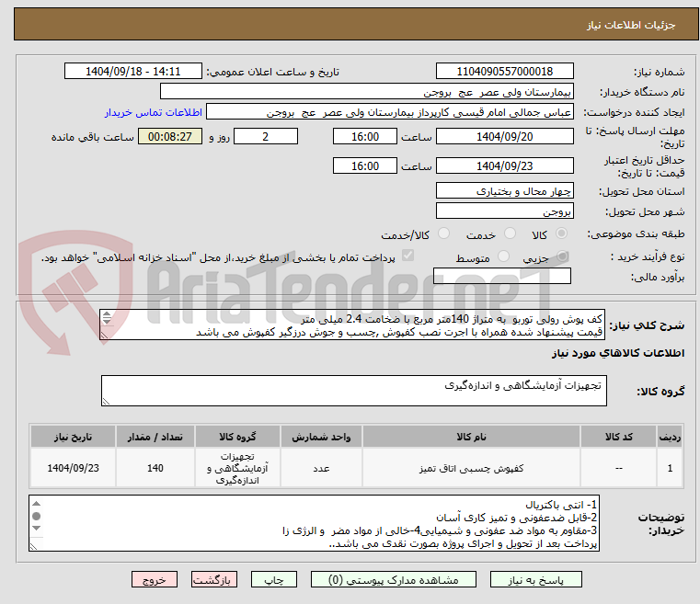Click the گروه کالا table column header

(237, 437)
